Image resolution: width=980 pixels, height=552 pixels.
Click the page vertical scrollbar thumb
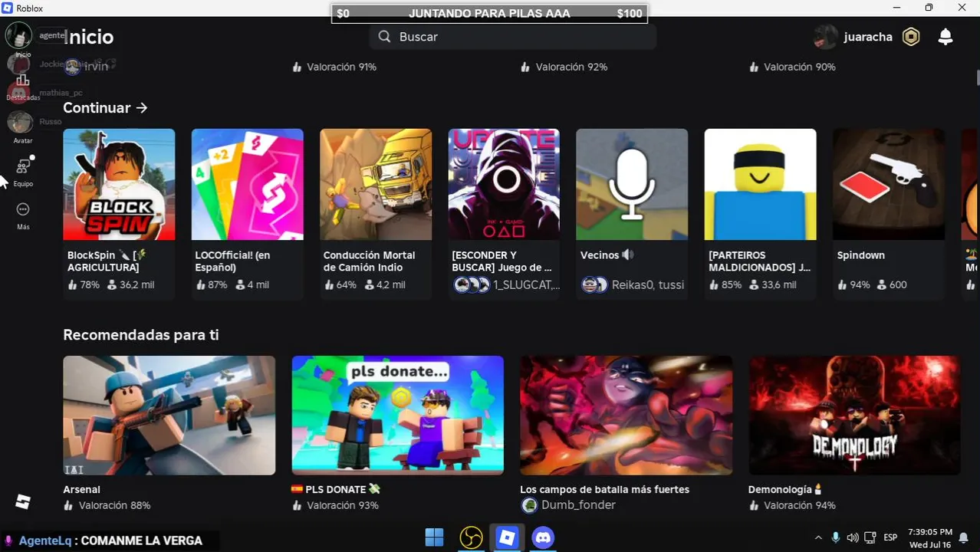click(x=977, y=78)
